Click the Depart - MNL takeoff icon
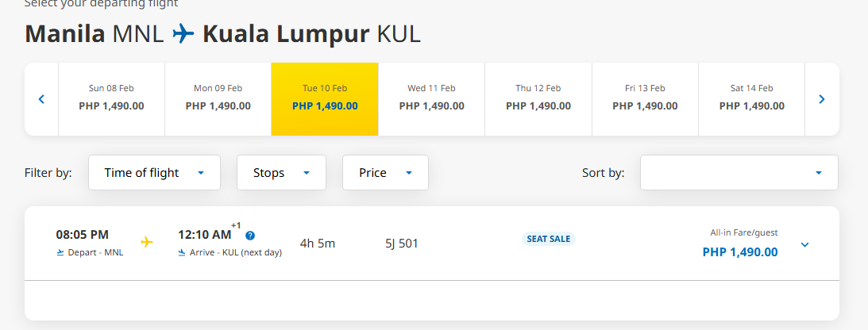 (60, 252)
